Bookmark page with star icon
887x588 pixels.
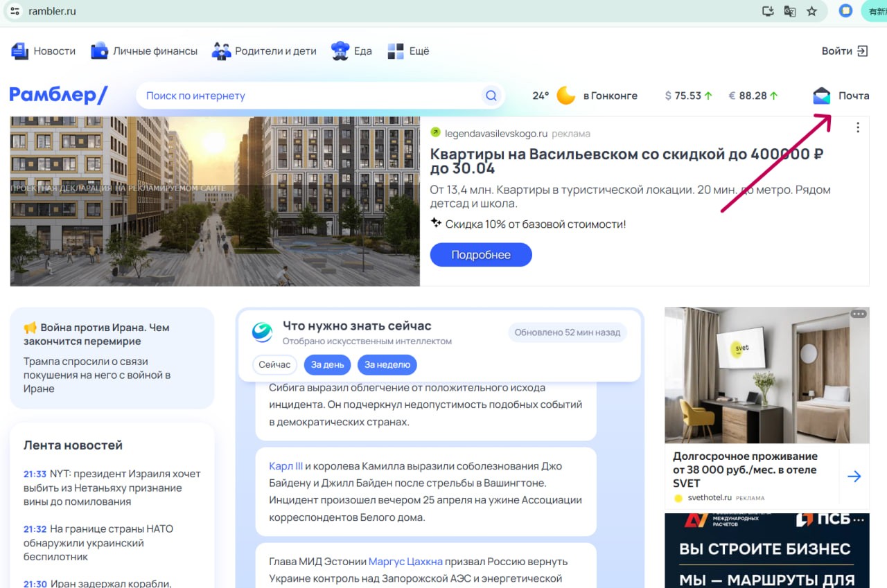point(811,11)
